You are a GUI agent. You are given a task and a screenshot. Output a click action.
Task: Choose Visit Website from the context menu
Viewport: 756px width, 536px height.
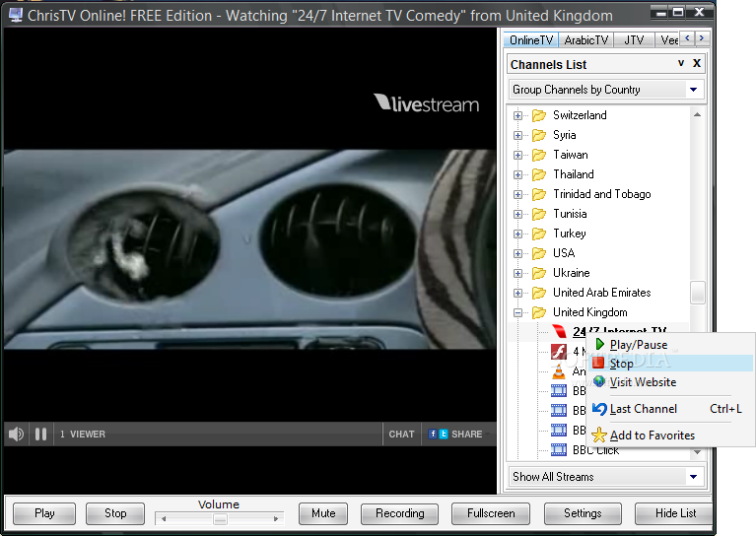coord(670,382)
